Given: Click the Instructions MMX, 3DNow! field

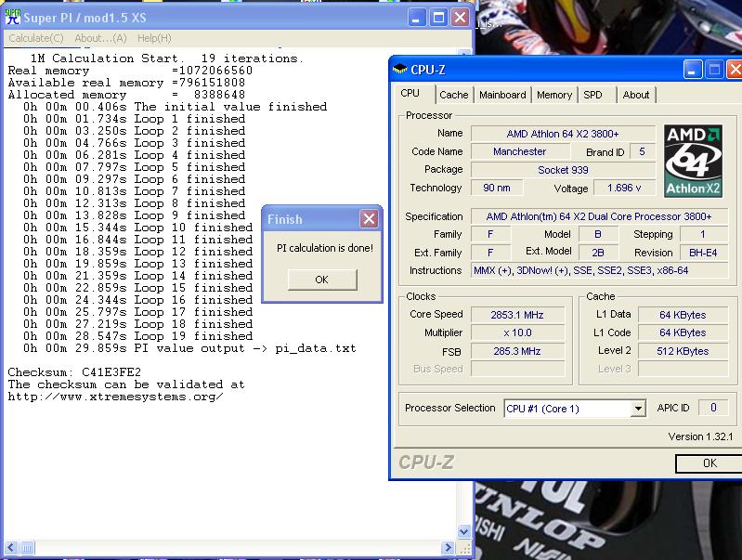Looking at the screenshot, I should point(599,270).
